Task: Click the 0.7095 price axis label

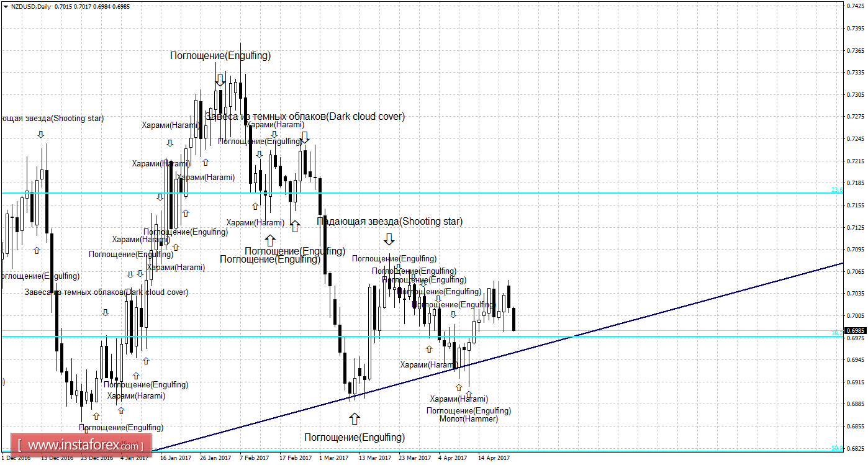Action: (855, 250)
